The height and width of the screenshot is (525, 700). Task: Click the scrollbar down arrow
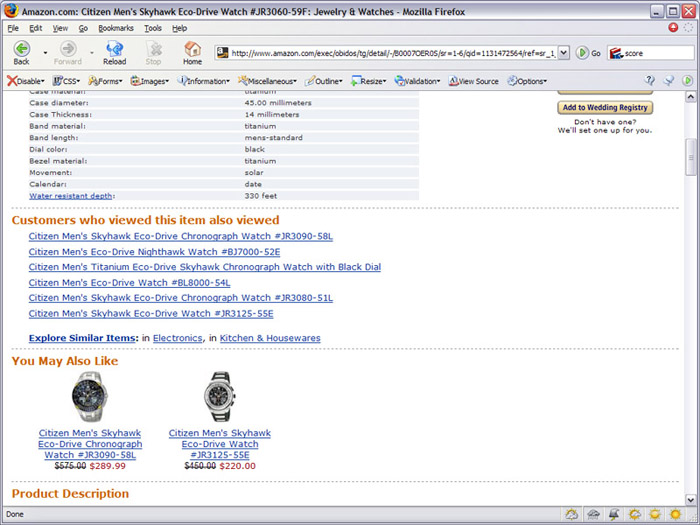[691, 500]
